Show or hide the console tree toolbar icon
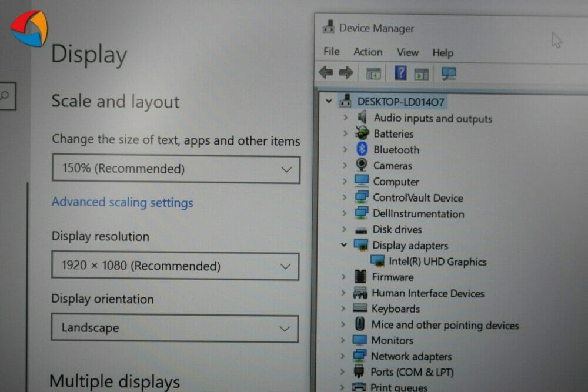 coord(373,73)
